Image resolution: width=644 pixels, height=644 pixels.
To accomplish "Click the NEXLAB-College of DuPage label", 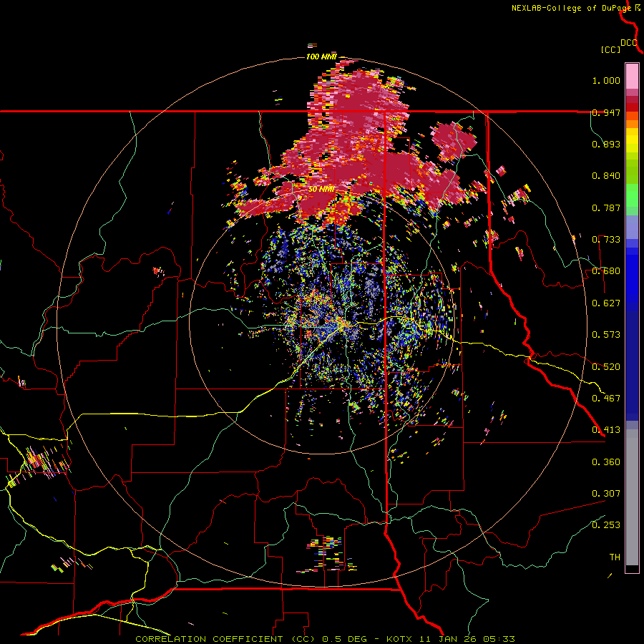I will [x=571, y=8].
